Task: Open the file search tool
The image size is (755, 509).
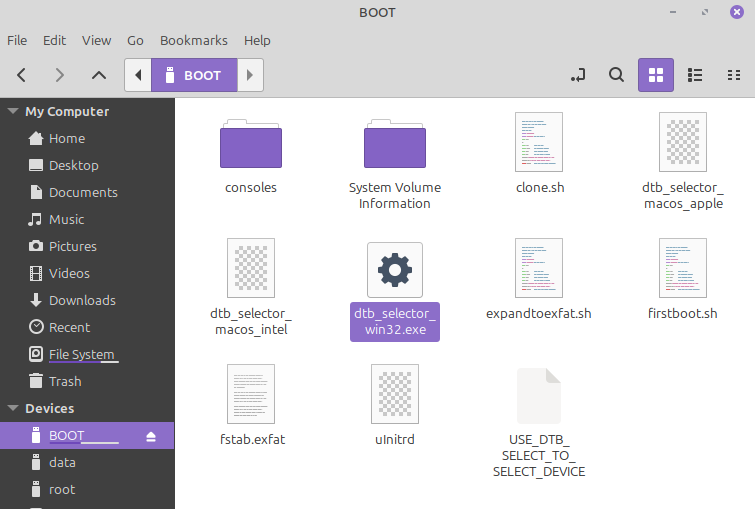Action: 617,75
